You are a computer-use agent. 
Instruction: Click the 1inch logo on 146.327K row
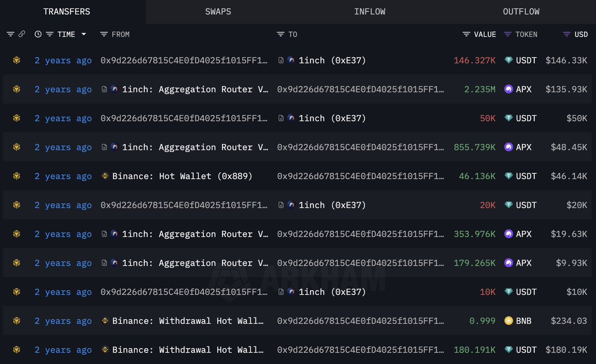(291, 60)
